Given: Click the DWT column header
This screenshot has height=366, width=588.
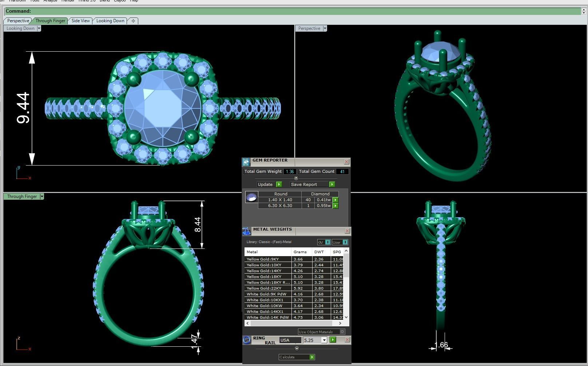Looking at the screenshot, I should (321, 252).
